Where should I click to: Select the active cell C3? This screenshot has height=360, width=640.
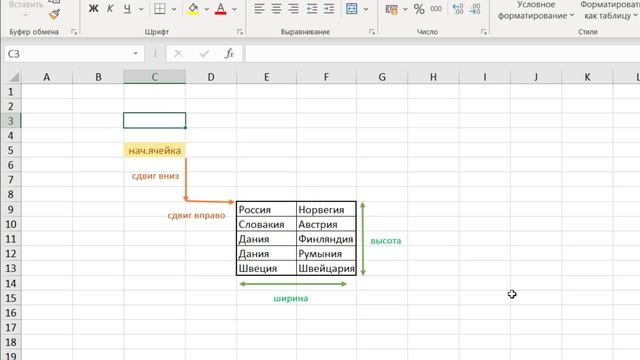click(x=155, y=120)
